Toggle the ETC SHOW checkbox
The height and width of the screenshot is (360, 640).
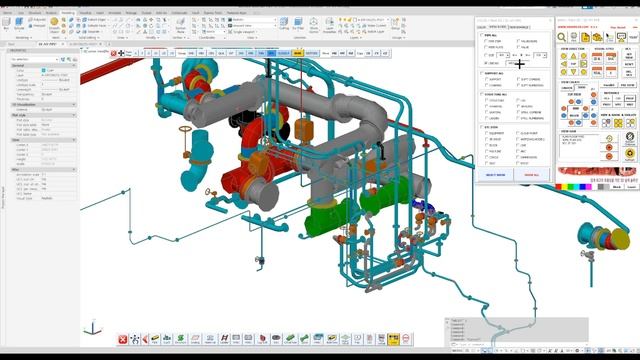click(x=482, y=127)
